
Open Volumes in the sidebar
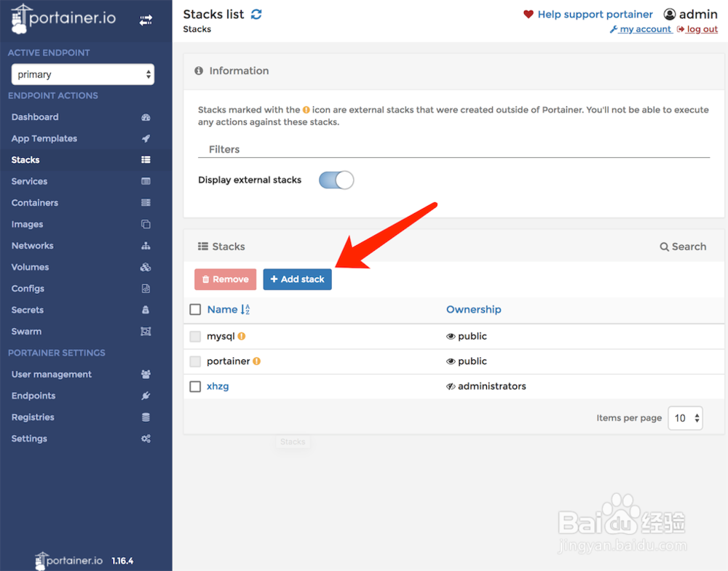click(30, 267)
